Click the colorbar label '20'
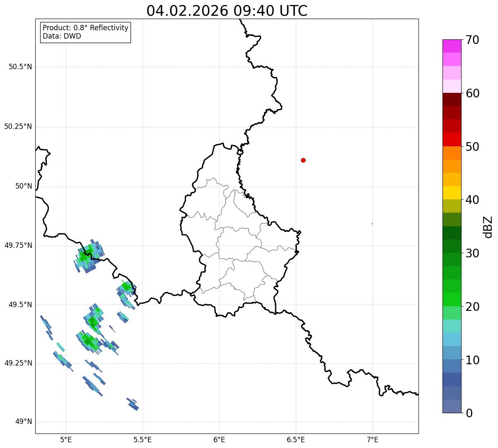Image resolution: width=498 pixels, height=448 pixels. point(472,307)
